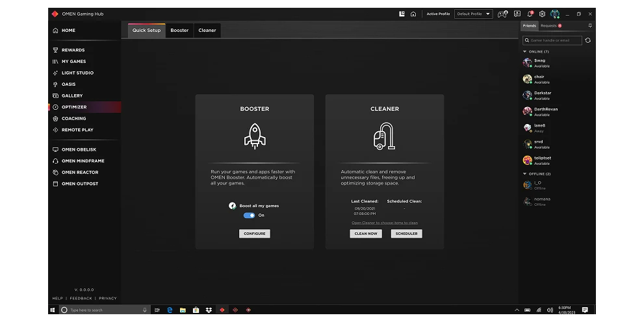Turn off Boost all my games toggle
This screenshot has height=322, width=644.
[x=249, y=216]
